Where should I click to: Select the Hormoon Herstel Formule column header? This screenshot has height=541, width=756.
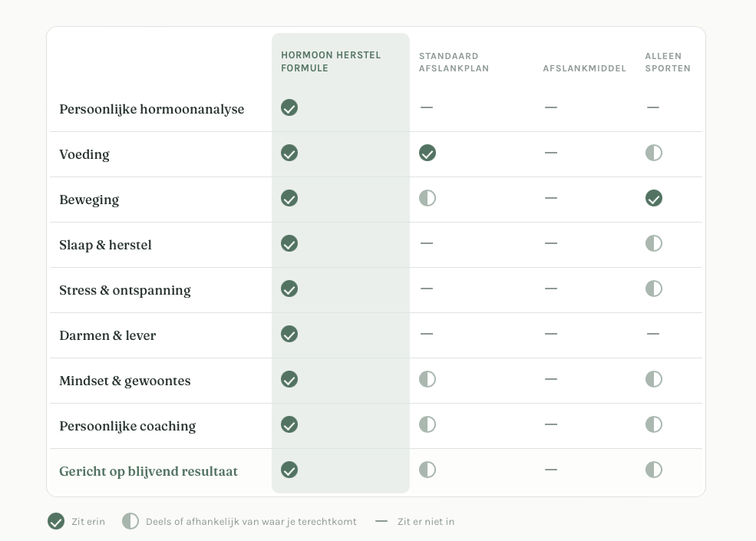click(331, 61)
